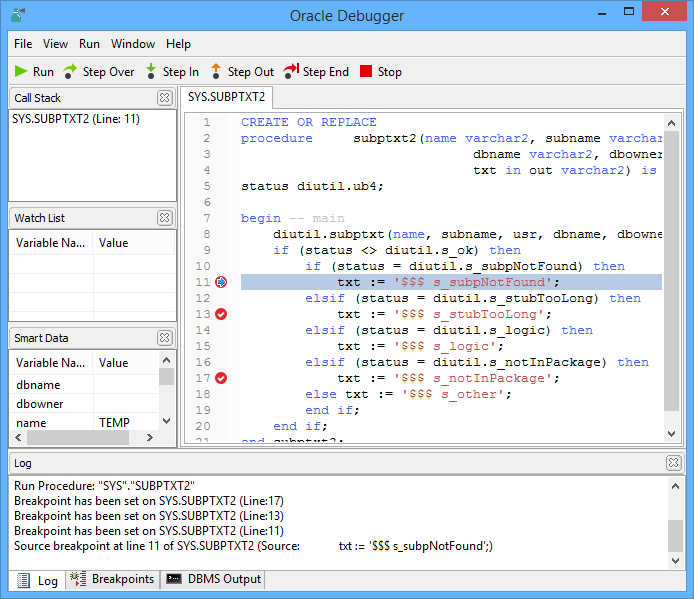
Task: Click log entry 'Source breakpoint at line 11'
Action: pos(253,546)
